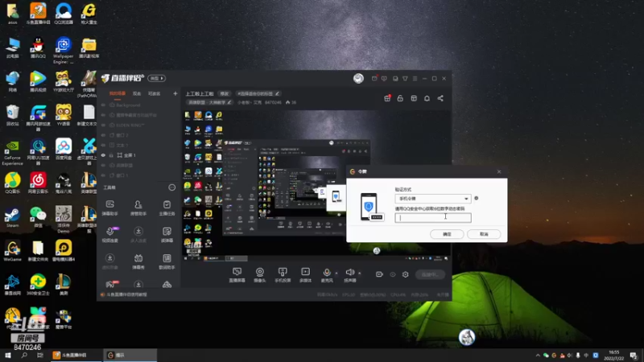
Task: Switch to the 我的场景 scene tab
Action: [x=118, y=93]
